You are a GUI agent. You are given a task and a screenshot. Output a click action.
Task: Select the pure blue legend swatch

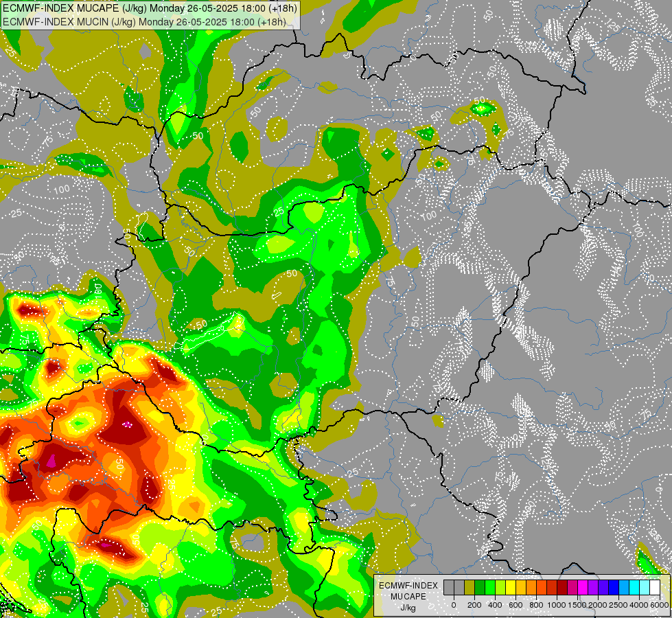pos(614,587)
